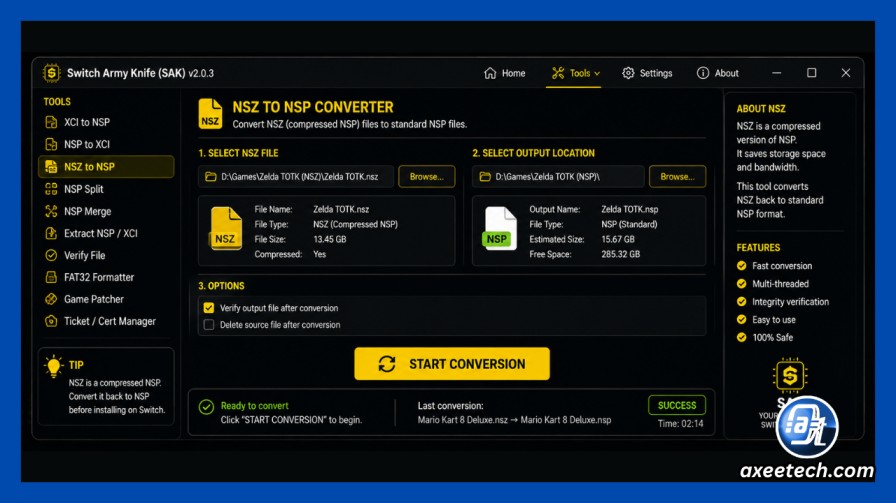Click Output Name value Zelda TOTK.nsp
The height and width of the screenshot is (503, 896).
pyautogui.click(x=630, y=209)
